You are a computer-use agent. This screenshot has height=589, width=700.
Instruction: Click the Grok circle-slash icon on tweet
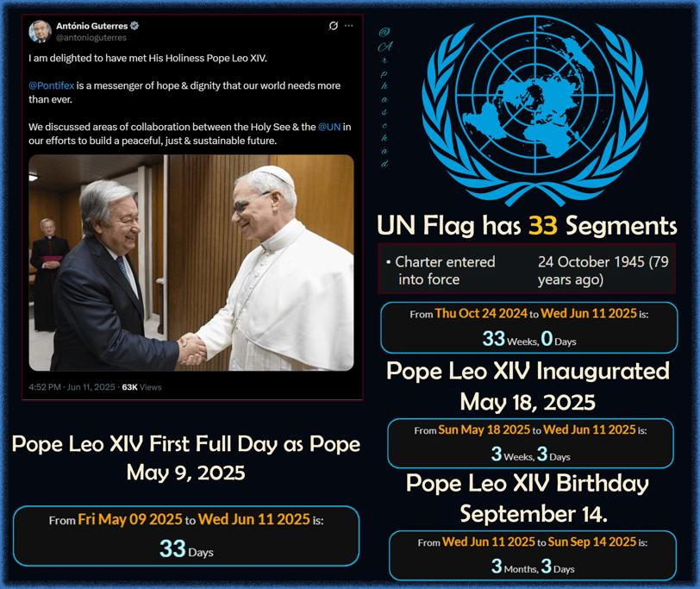[333, 26]
